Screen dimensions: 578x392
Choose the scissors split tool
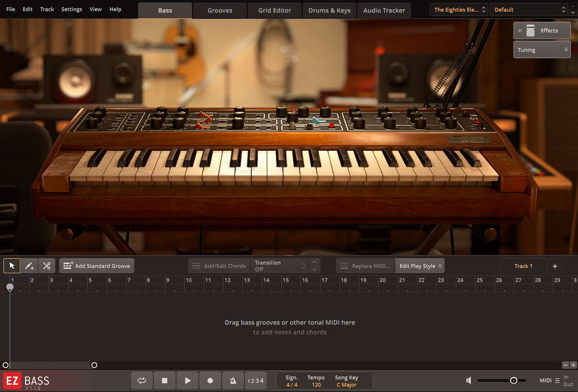point(47,266)
